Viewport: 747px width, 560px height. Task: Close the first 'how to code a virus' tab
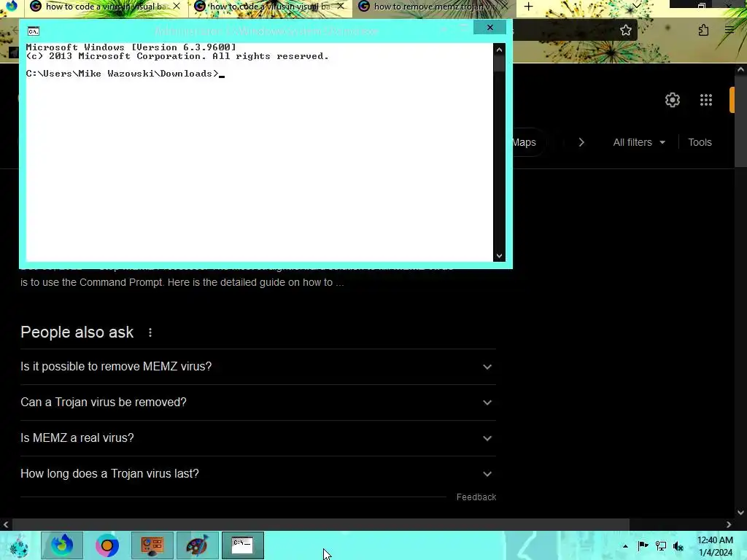tap(177, 7)
